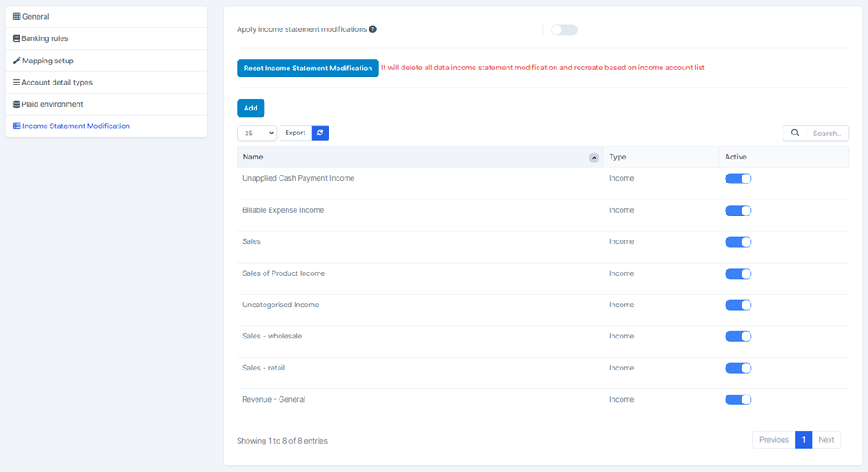Click the help question mark icon

tap(373, 29)
